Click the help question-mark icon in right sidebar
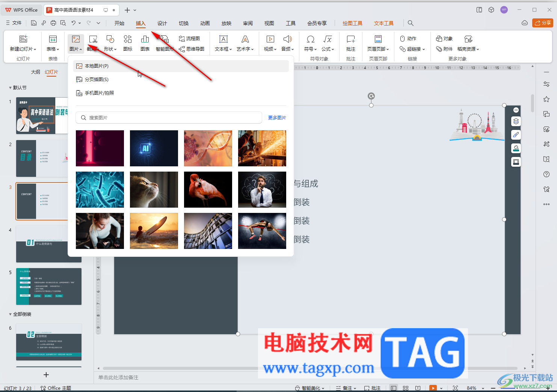Image resolution: width=557 pixels, height=392 pixels. pos(546,174)
